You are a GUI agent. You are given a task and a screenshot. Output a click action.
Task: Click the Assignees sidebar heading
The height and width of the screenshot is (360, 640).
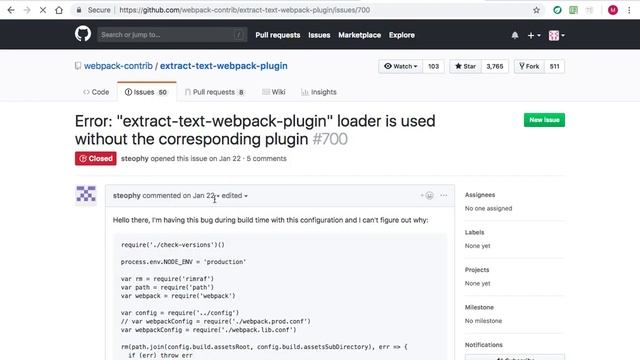[x=480, y=195]
